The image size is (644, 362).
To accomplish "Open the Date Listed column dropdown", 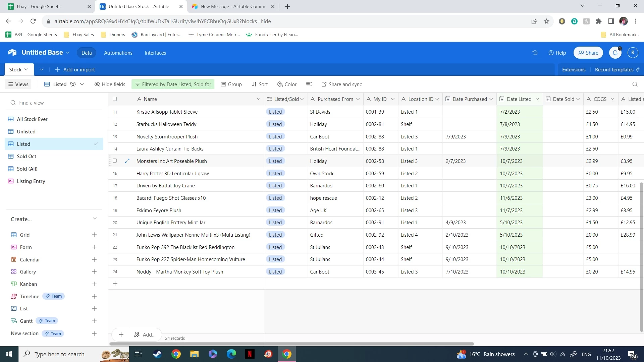I will tap(537, 99).
